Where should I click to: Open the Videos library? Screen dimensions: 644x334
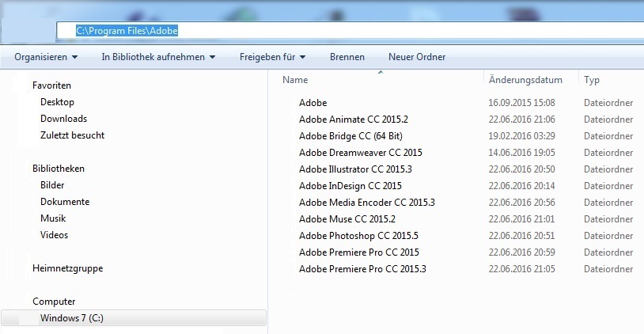(55, 235)
